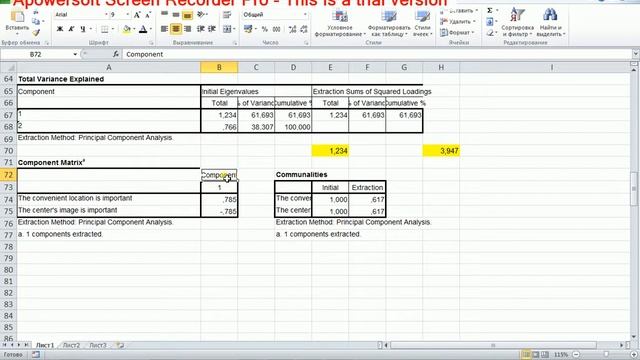Click the comma style 000 icon
The image size is (640, 360).
coord(276,29)
